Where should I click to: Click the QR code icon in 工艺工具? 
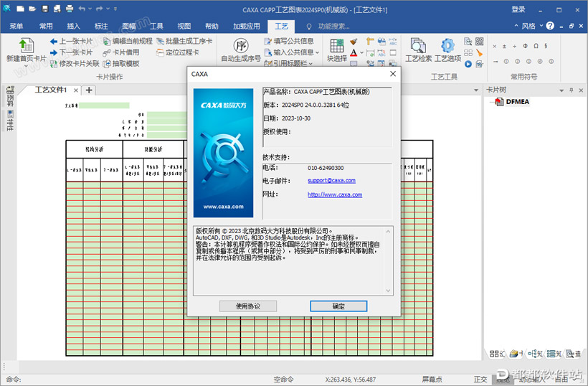click(479, 41)
